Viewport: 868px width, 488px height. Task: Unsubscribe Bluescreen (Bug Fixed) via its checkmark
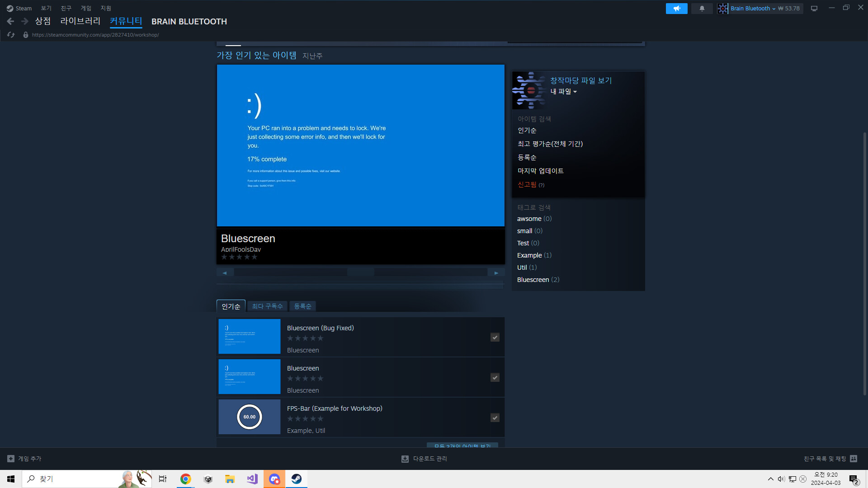[495, 337]
